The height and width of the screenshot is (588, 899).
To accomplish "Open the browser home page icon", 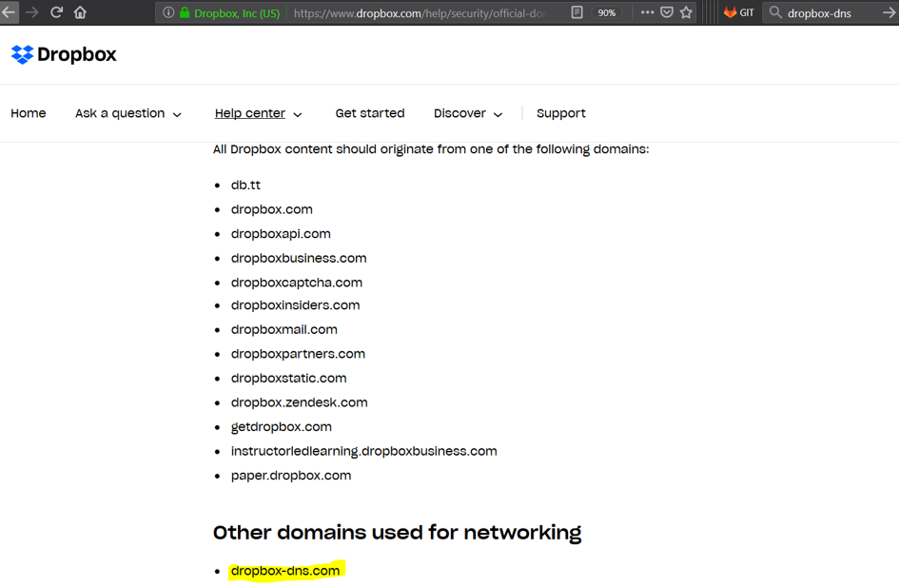I will click(80, 12).
